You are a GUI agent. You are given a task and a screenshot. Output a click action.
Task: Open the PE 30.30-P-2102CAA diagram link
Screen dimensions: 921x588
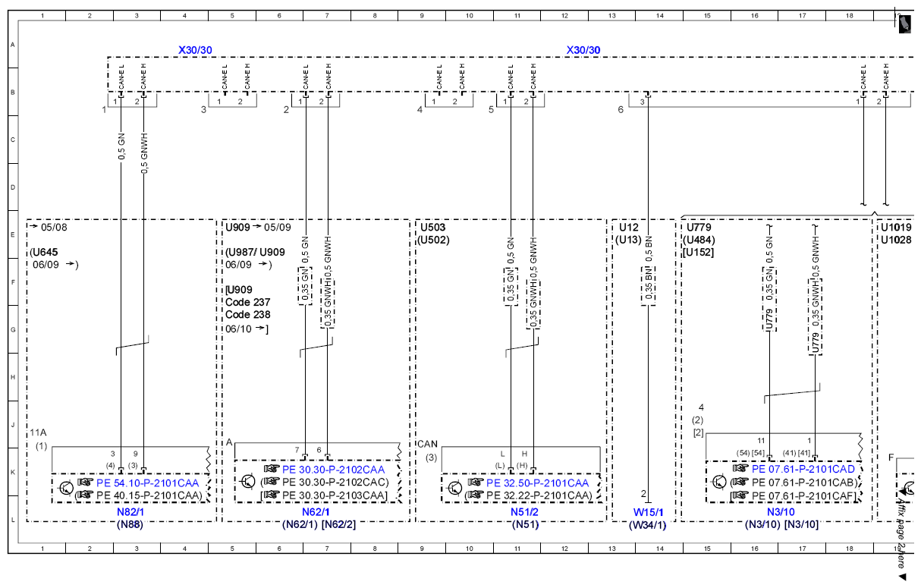click(334, 470)
